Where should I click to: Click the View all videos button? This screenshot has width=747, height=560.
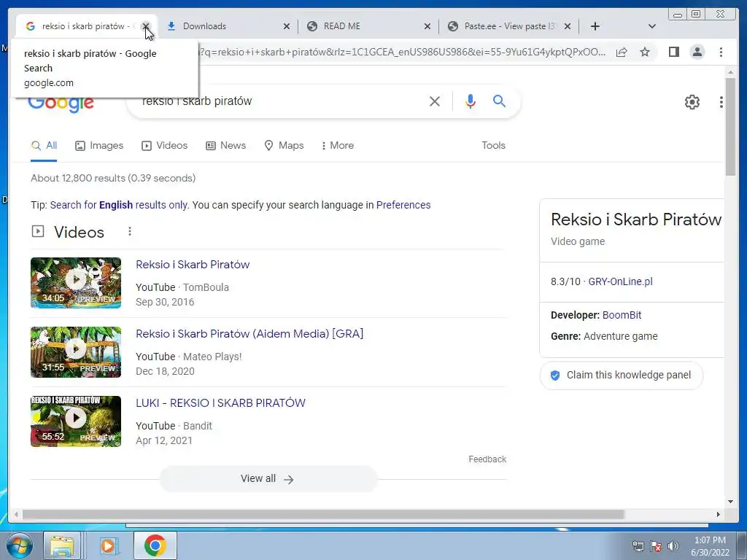[268, 478]
